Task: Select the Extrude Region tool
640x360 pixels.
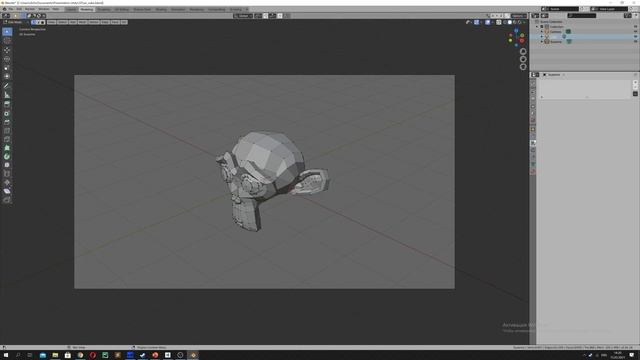Action: pos(7,113)
